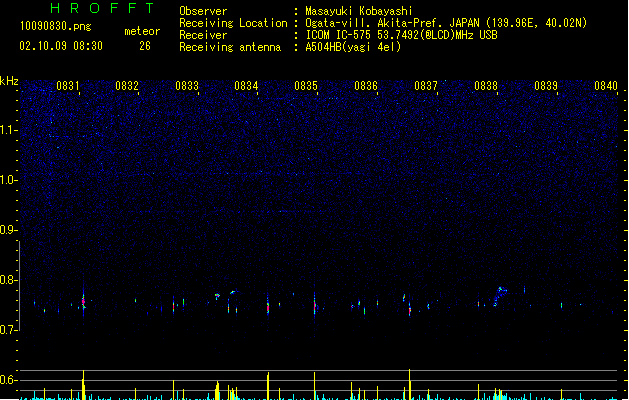Click the 0.9 kHz axis label

coord(8,230)
